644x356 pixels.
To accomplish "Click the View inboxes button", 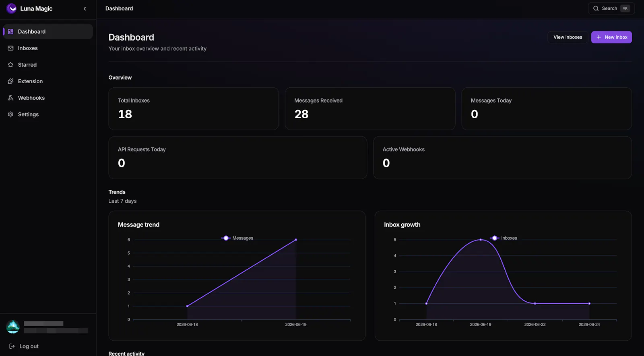I will click(568, 37).
